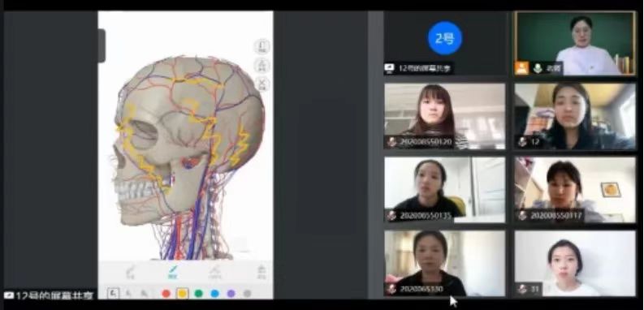Image resolution: width=644 pixels, height=310 pixels.
Task: Select the third tool right of the pen
Action: pyautogui.click(x=215, y=272)
